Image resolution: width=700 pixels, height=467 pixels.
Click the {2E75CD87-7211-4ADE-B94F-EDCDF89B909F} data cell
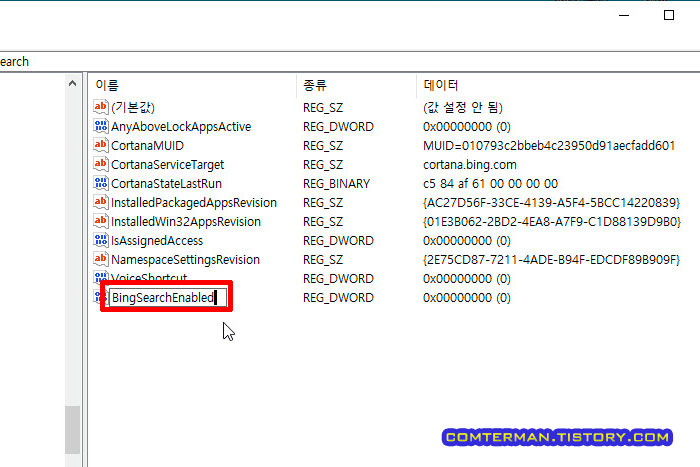click(551, 259)
